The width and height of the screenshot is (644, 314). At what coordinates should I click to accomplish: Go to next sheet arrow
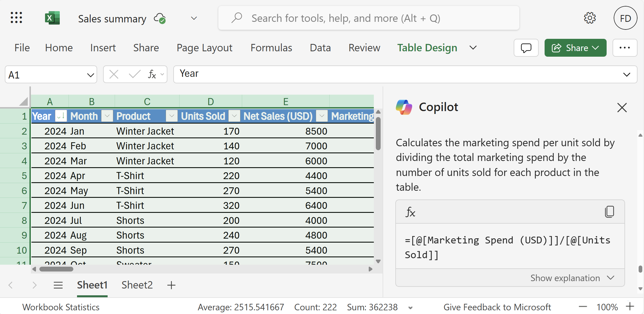point(34,285)
